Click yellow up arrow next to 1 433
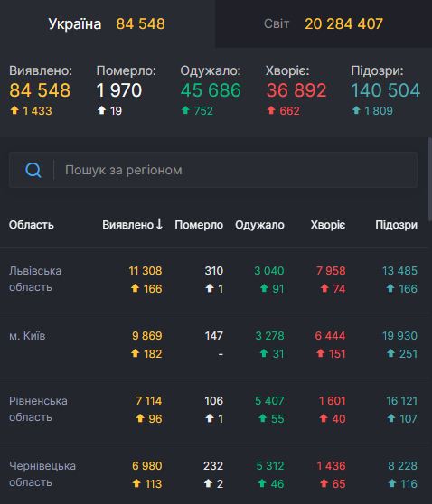The image size is (432, 504). tap(14, 110)
